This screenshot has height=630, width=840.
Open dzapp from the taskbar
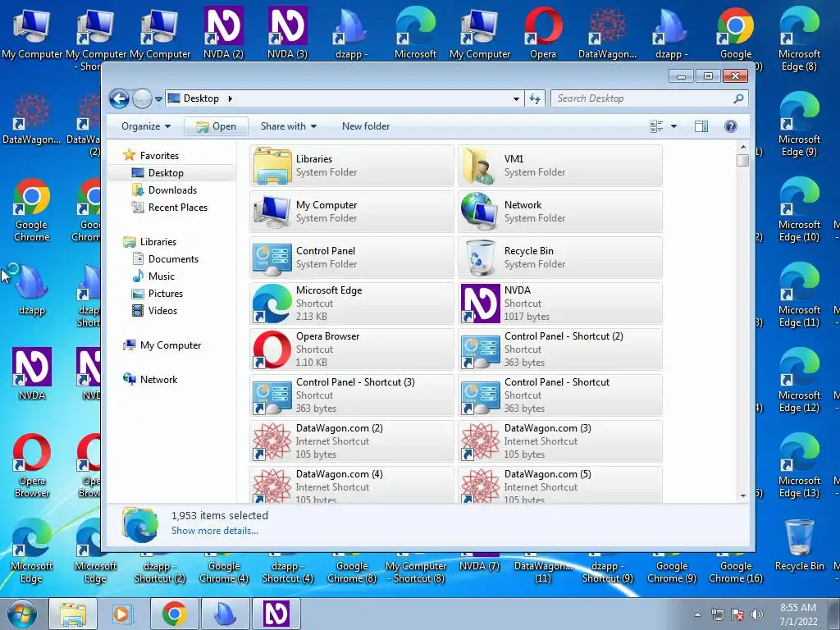(x=225, y=614)
